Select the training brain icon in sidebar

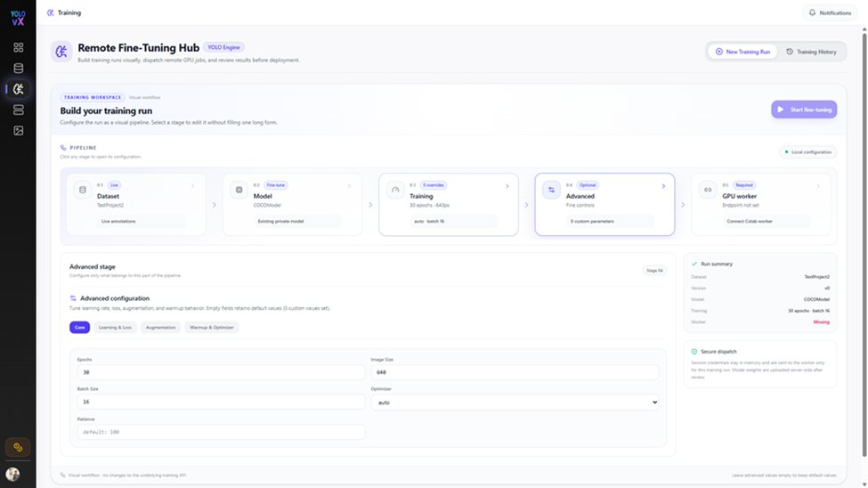coord(19,89)
